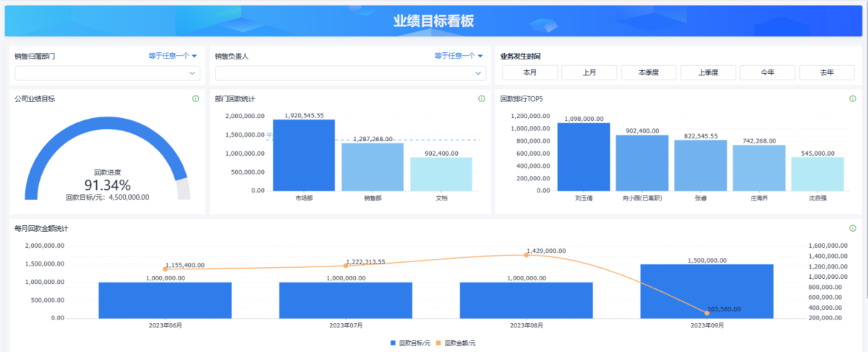
Task: Choose 今年 as the time range
Action: point(767,72)
